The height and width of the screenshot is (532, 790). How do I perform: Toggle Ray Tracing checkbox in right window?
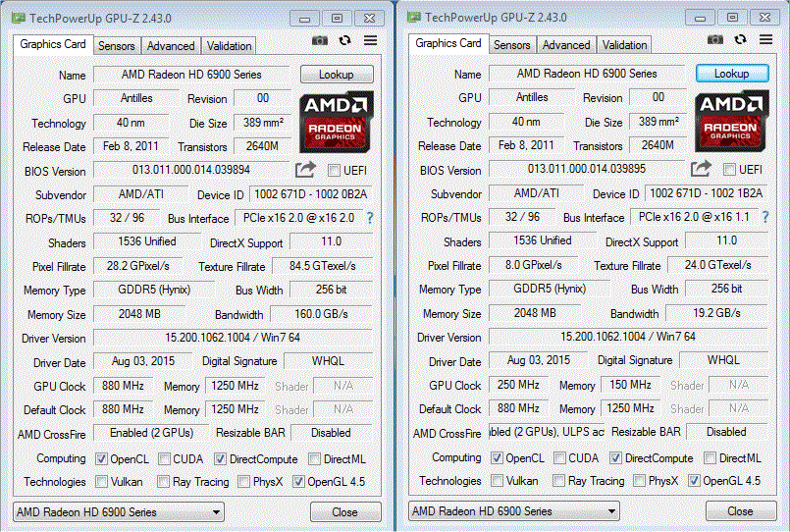(x=558, y=481)
